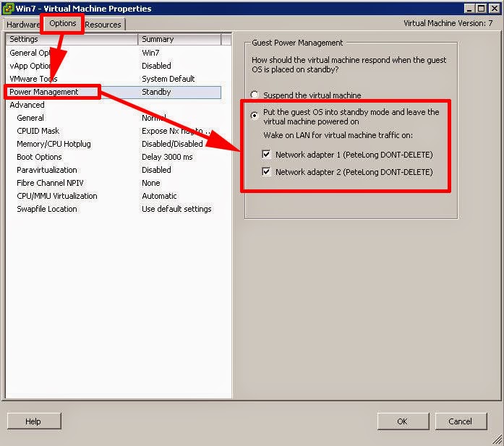Click the OK button
Image resolution: width=504 pixels, height=446 pixels.
(403, 421)
